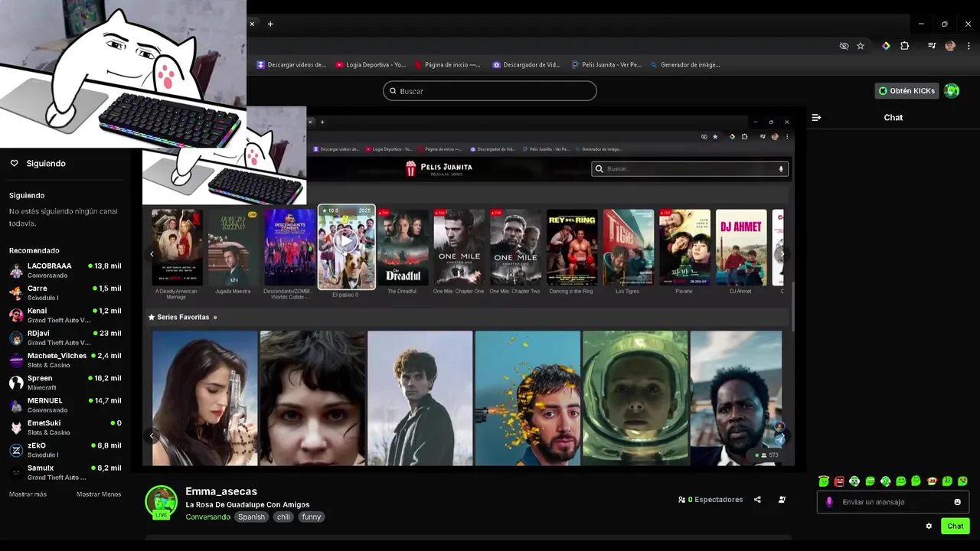The height and width of the screenshot is (551, 980).
Task: Open Machete_Vilches recommended channel
Action: (65, 360)
